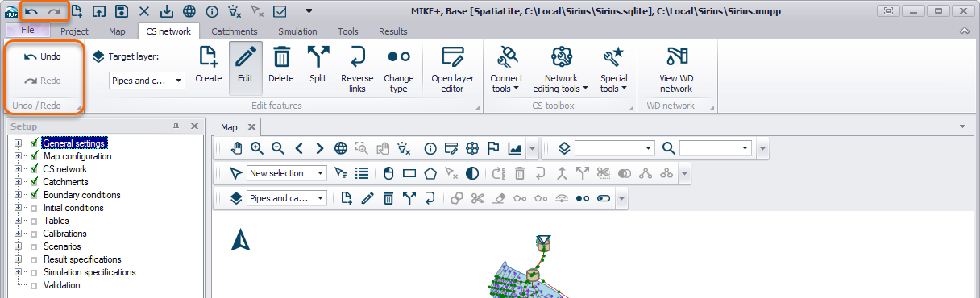The image size is (980, 298).
Task: Click the empty box beside Initial conditions
Action: point(34,208)
